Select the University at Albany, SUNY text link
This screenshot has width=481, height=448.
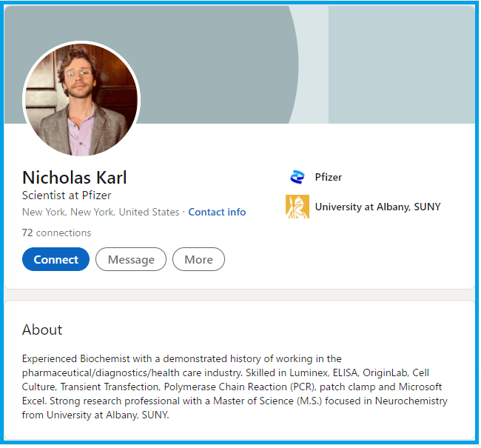377,207
